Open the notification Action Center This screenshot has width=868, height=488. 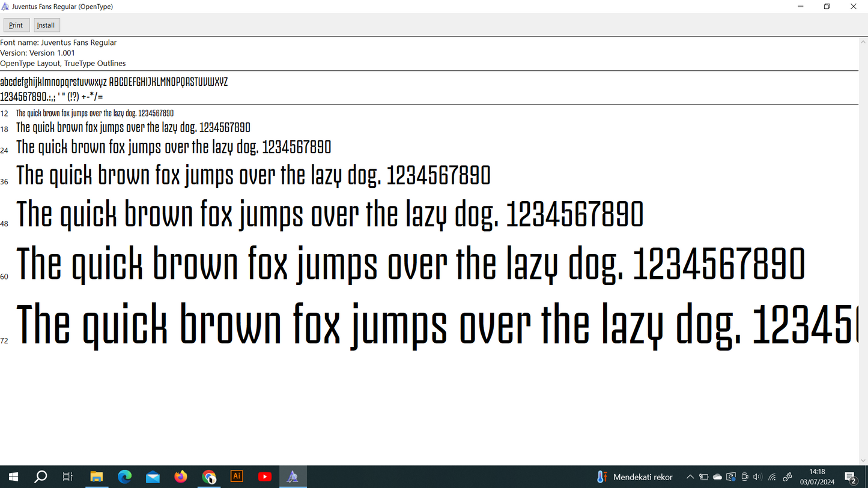[x=851, y=477]
